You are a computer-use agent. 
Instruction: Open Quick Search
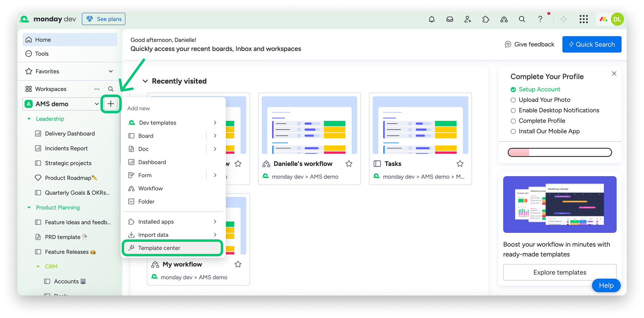592,44
